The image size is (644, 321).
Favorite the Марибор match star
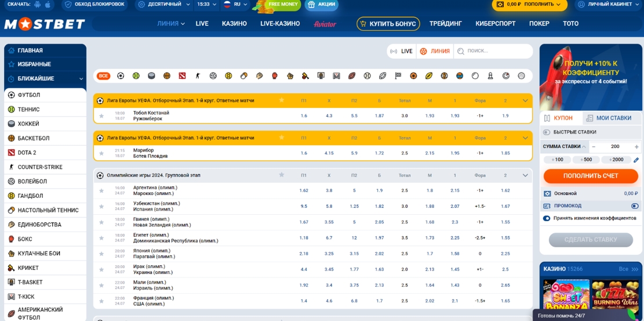pyautogui.click(x=101, y=153)
